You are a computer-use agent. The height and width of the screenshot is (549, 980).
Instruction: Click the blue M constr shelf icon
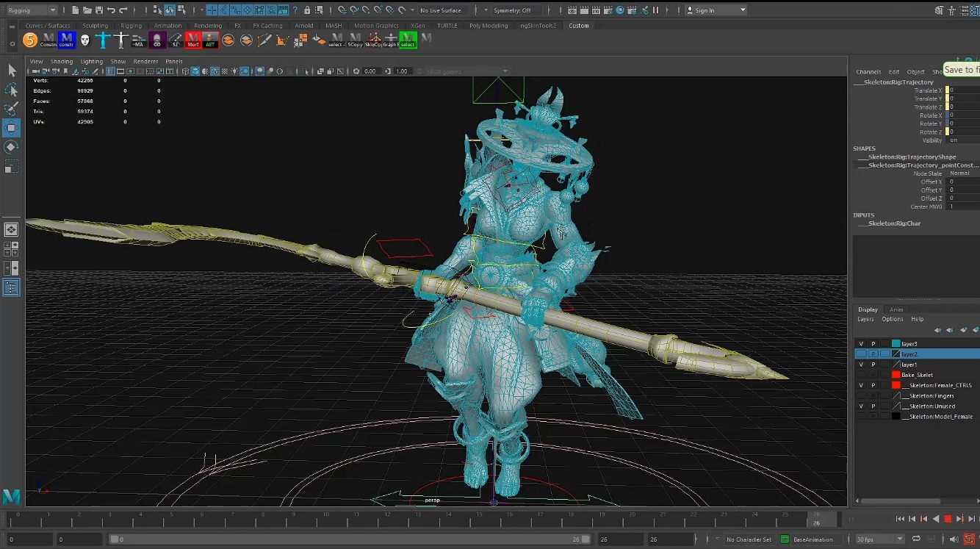pyautogui.click(x=66, y=40)
